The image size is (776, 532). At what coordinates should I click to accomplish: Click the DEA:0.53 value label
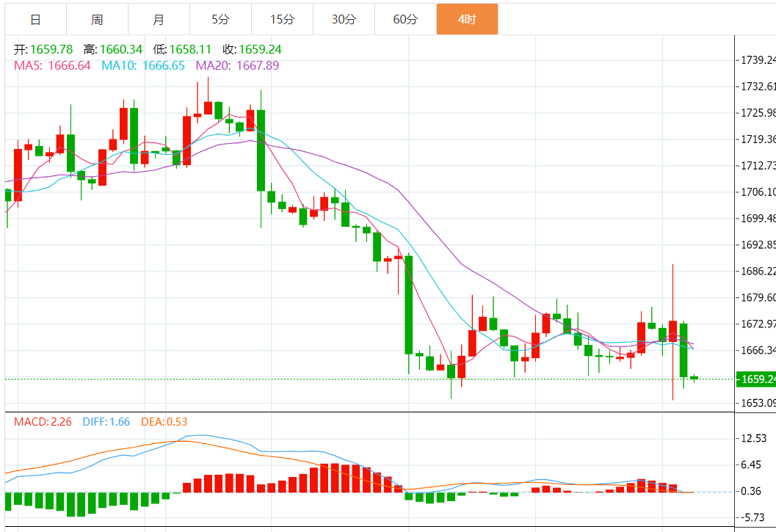164,422
